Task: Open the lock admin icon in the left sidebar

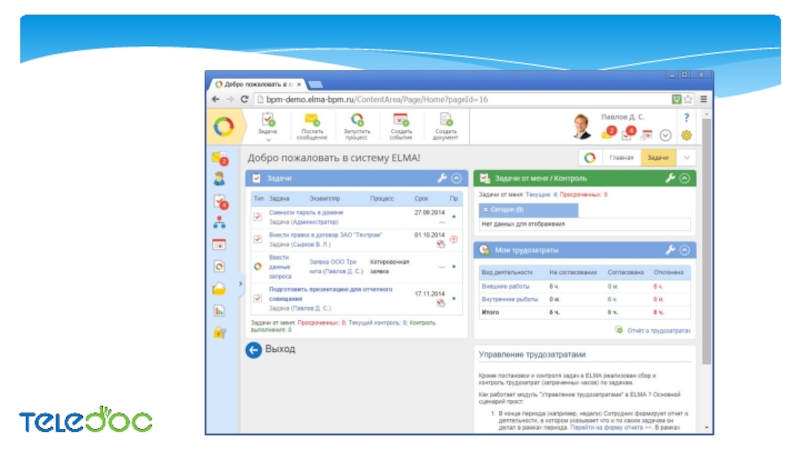Action: [219, 332]
